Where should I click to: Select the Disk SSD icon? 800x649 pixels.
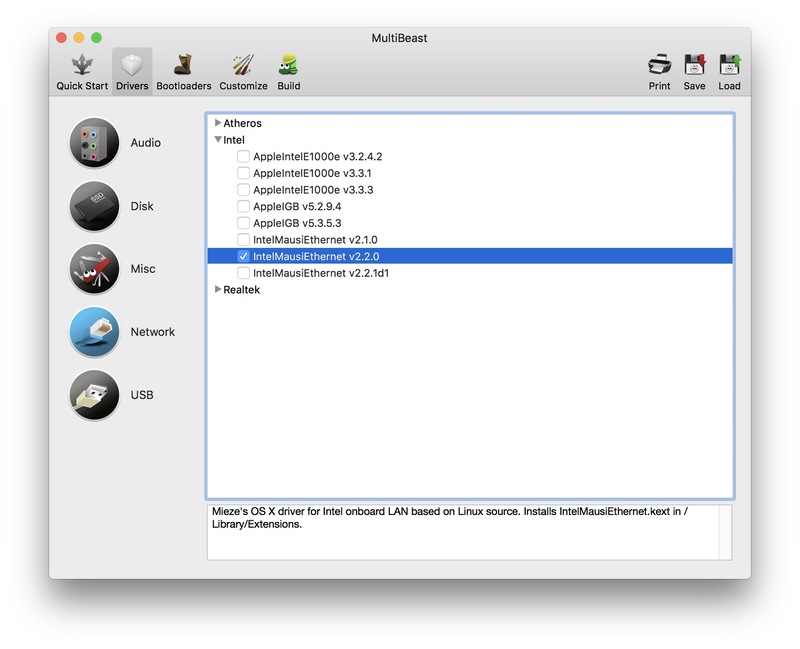[94, 206]
